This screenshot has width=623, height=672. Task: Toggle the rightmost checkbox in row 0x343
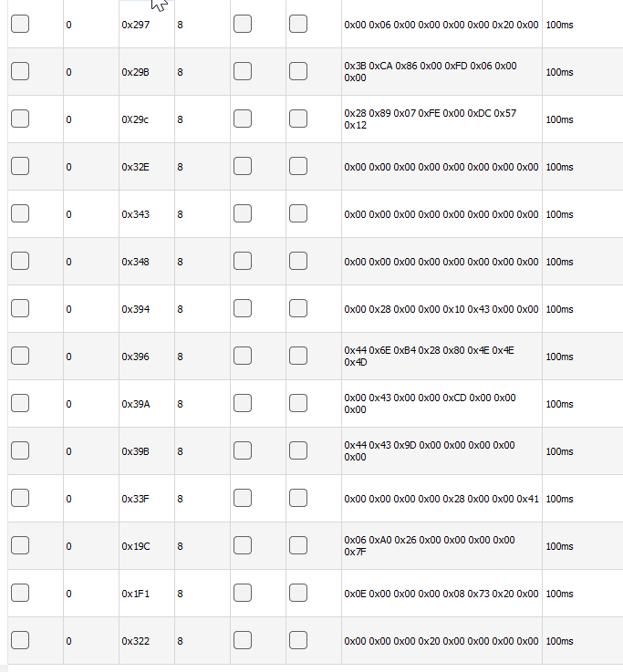tap(298, 214)
